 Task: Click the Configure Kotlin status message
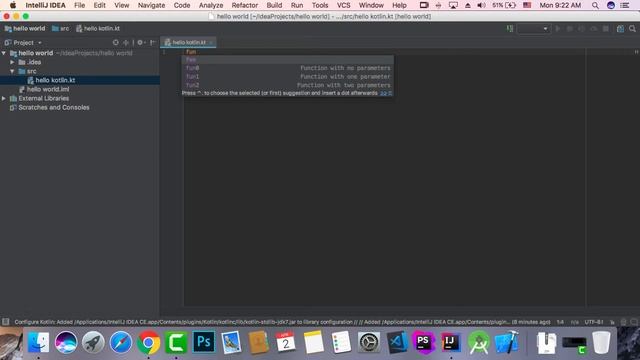point(282,322)
